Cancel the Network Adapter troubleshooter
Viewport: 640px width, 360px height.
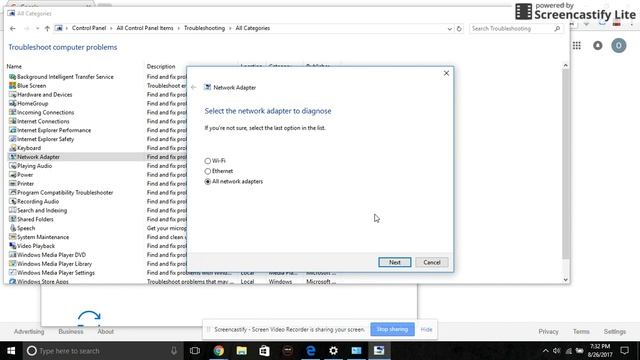[x=431, y=262]
